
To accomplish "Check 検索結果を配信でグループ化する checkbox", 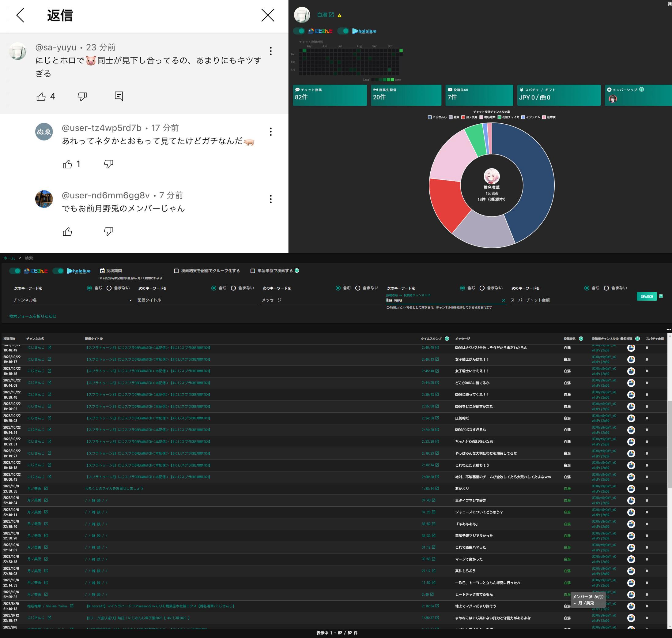I will pos(176,271).
